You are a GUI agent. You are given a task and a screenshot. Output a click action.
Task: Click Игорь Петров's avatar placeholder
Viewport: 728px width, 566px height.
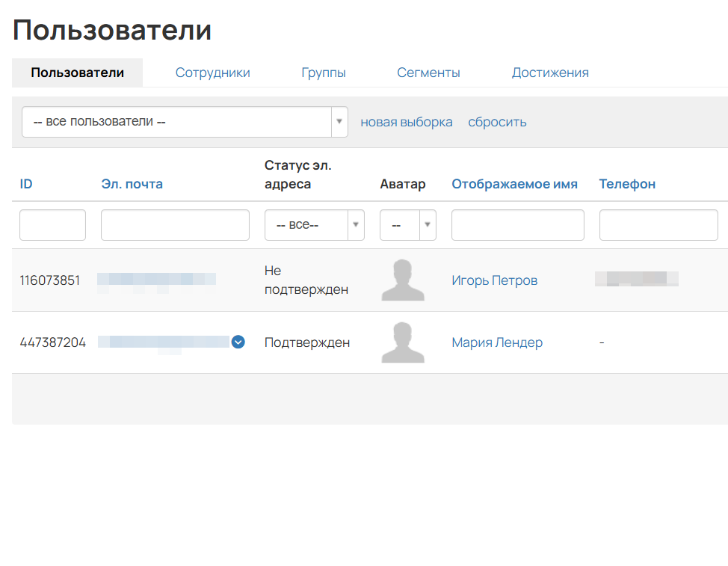[403, 280]
